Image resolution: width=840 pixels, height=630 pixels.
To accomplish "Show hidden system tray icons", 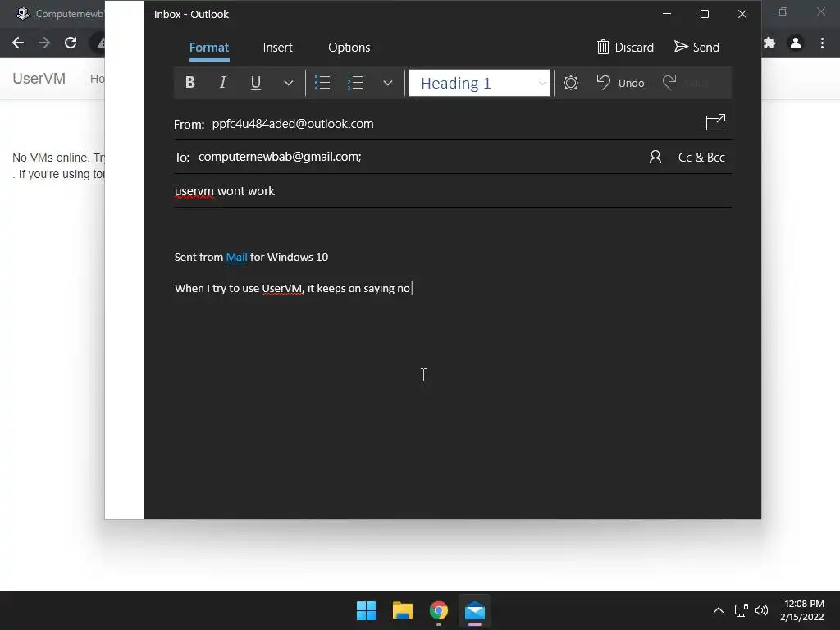I will (719, 610).
